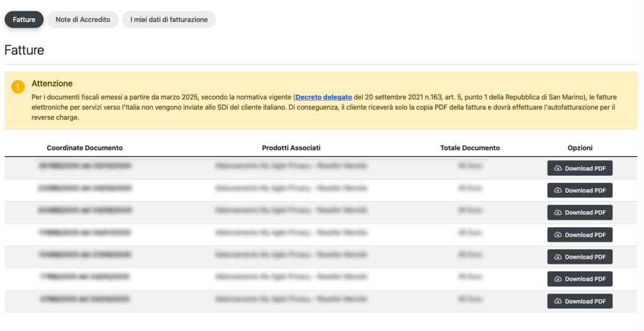Click the Fatture page heading

25,50
